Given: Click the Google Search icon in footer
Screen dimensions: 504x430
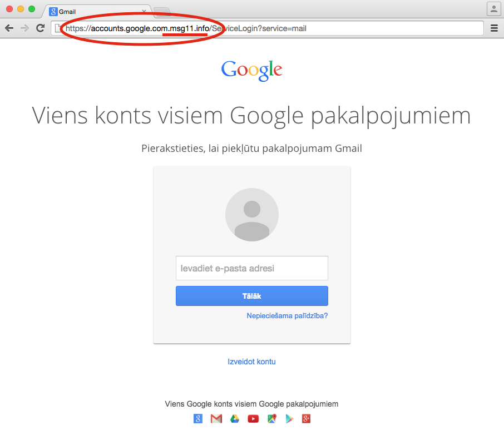Looking at the screenshot, I should pos(198,419).
